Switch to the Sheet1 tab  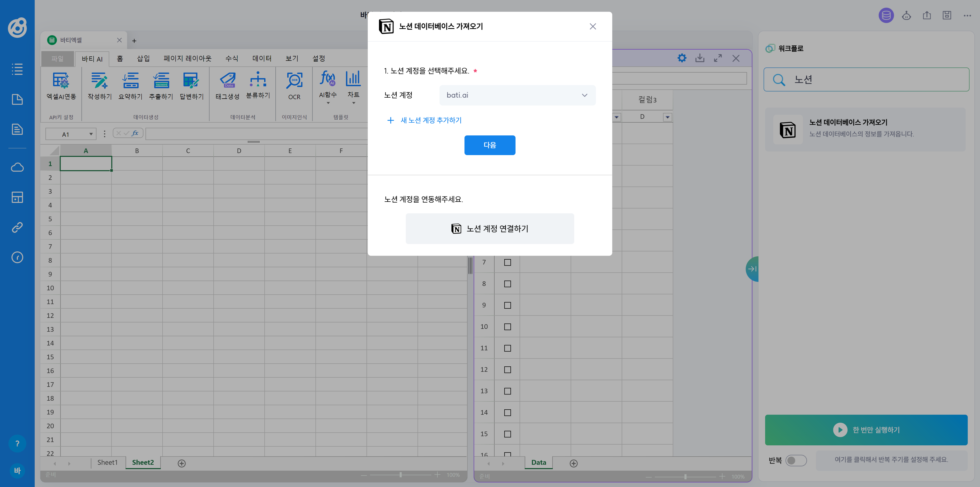point(107,462)
